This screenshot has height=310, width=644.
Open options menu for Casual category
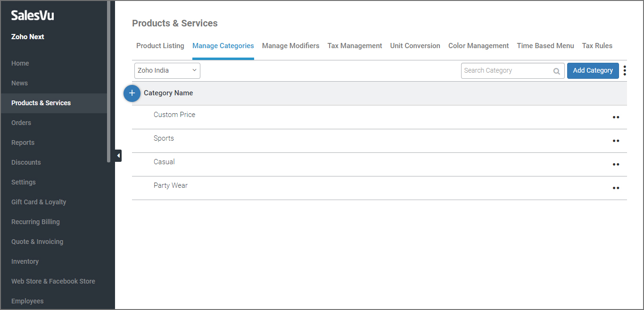616,165
